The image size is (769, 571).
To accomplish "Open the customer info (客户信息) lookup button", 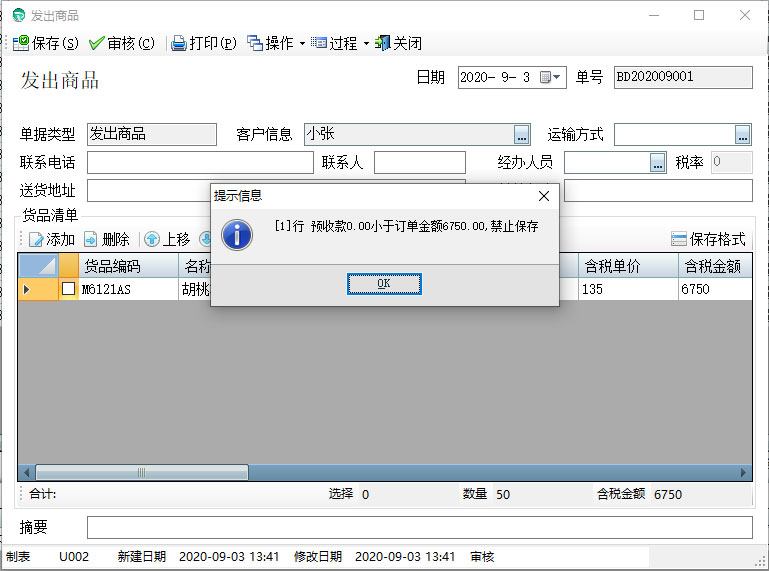I will click(x=522, y=134).
